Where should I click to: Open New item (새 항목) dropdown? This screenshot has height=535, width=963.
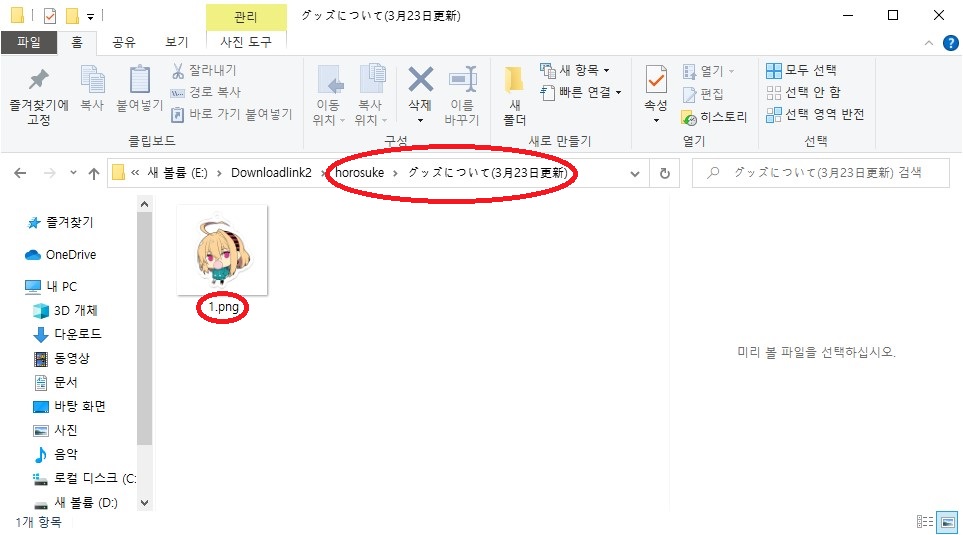click(x=575, y=71)
